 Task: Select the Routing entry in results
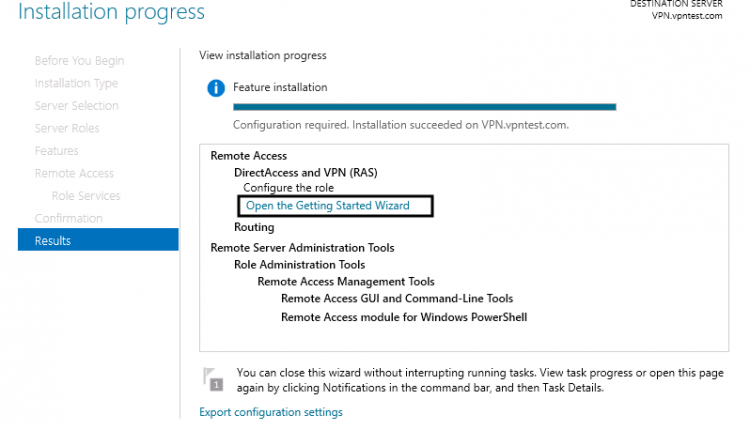pos(254,227)
